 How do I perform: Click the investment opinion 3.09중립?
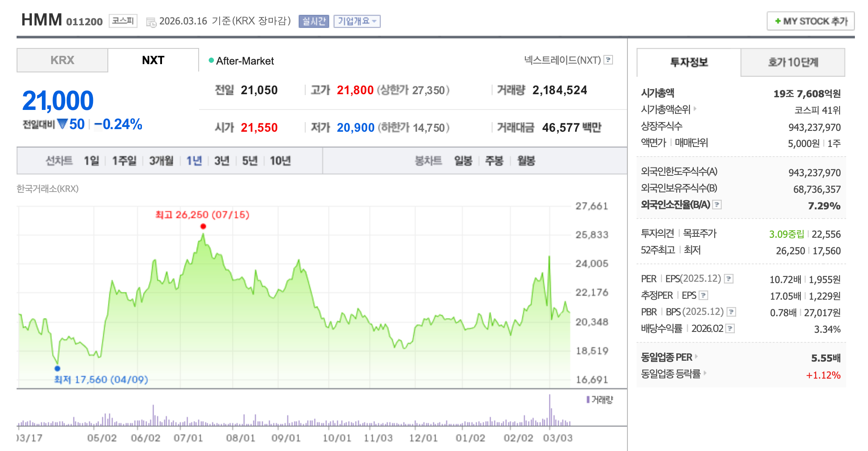[786, 234]
